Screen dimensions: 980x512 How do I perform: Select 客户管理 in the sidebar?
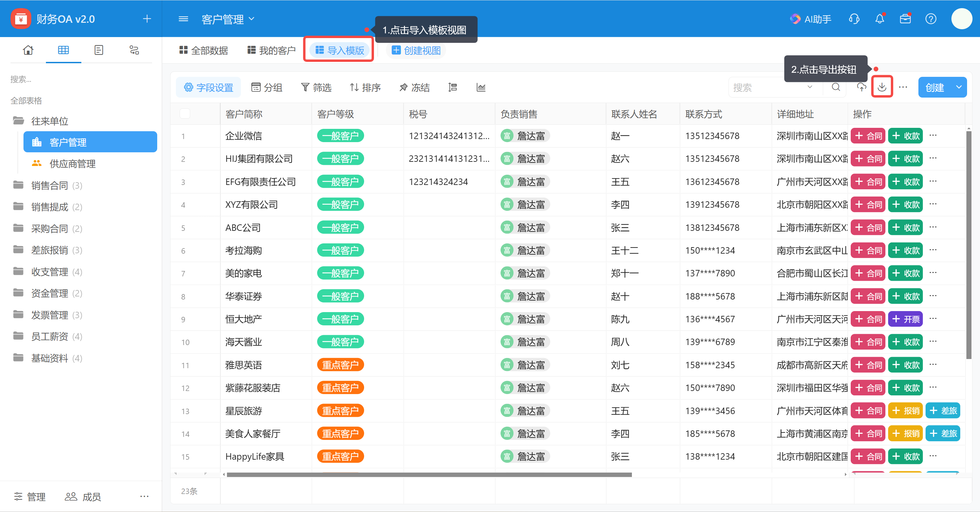[x=90, y=142]
